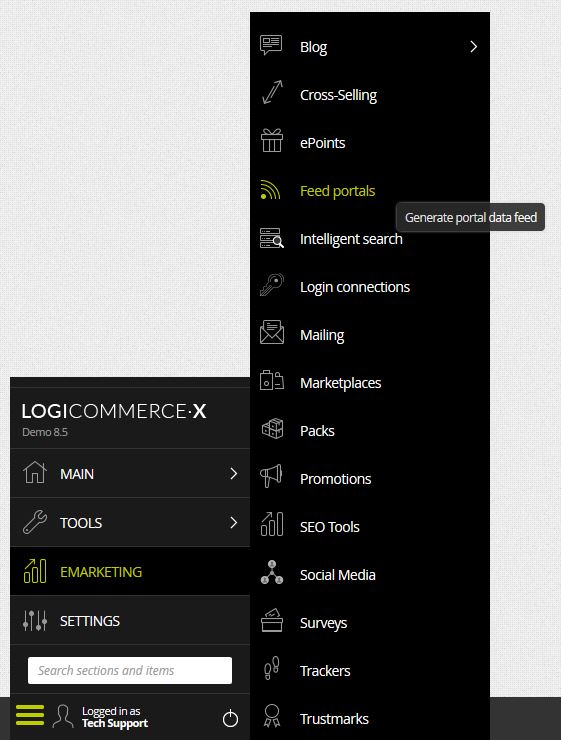Select the EMARKETING menu section
This screenshot has height=740, width=561.
tap(130, 572)
